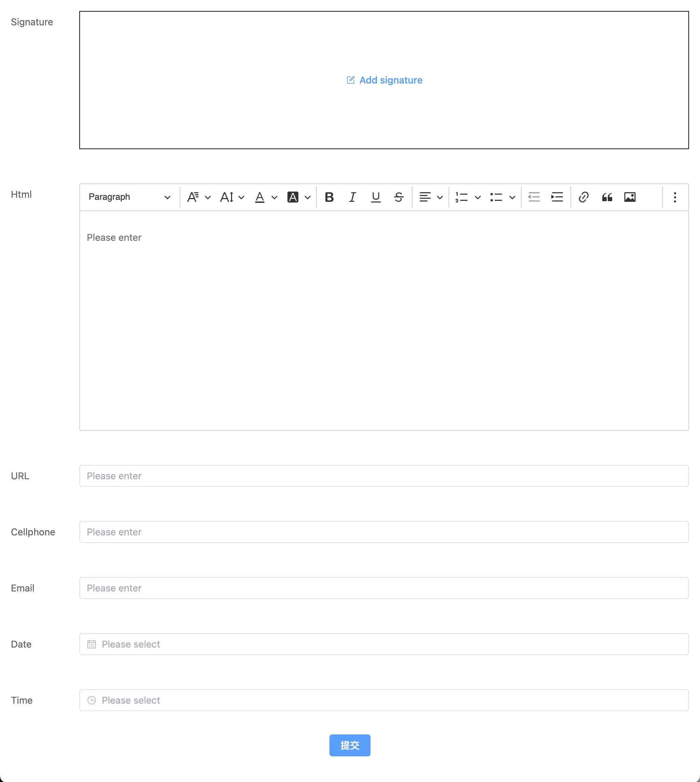Click the Insert blockquote icon
Screen dimensions: 700x782
pos(607,197)
